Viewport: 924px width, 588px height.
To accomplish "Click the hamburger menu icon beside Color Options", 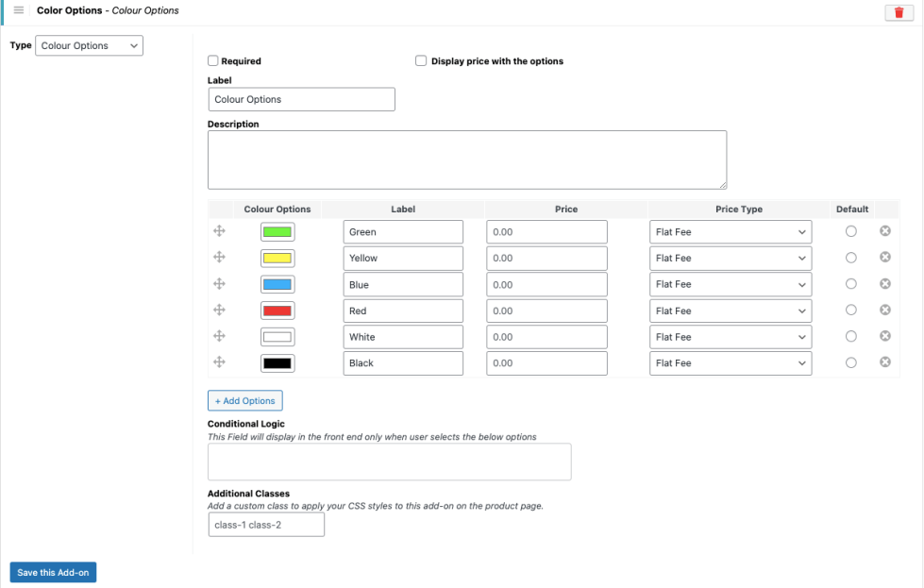I will click(19, 10).
